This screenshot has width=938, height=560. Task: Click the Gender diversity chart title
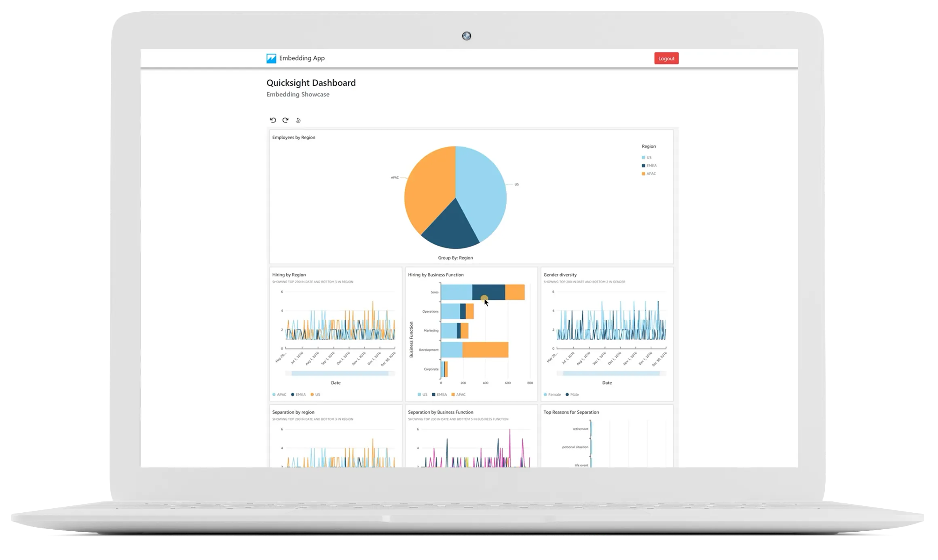pyautogui.click(x=560, y=275)
